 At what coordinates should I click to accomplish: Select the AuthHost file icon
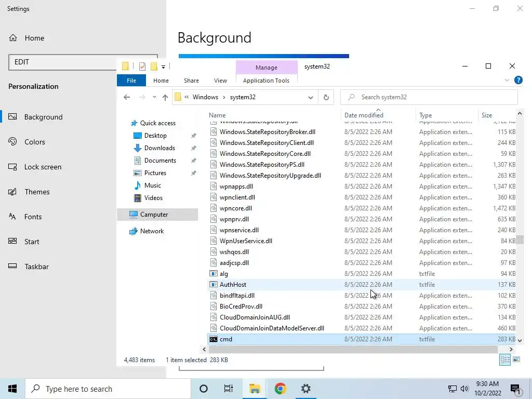214,284
